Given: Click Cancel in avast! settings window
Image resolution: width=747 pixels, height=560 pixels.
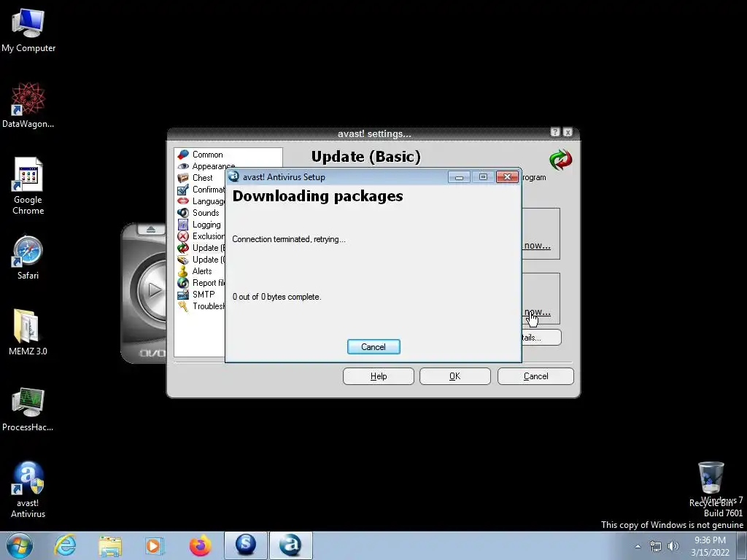Looking at the screenshot, I should (535, 376).
